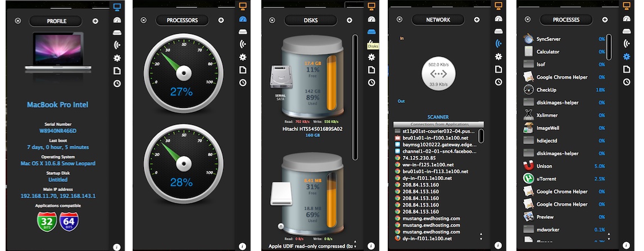The width and height of the screenshot is (644, 251).
Task: Open the document icon in PROCESSES panel sidebar
Action: click(627, 69)
